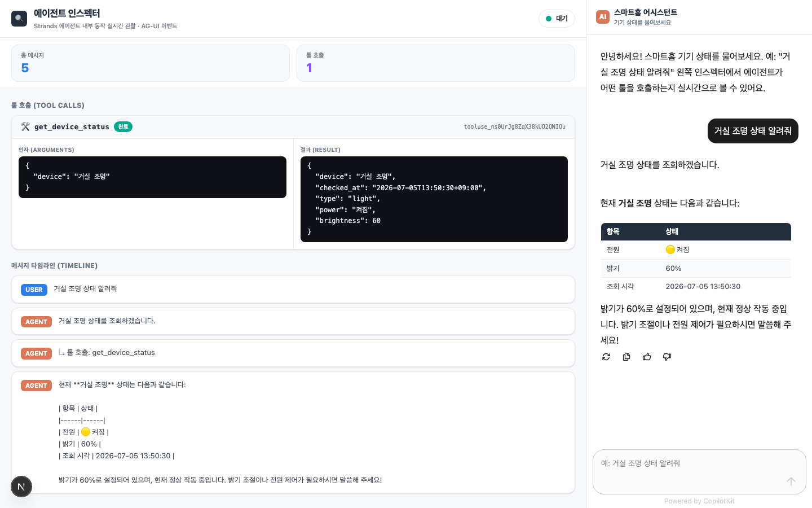The width and height of the screenshot is (812, 508).
Task: Click the AI avatar in chat header
Action: point(603,17)
